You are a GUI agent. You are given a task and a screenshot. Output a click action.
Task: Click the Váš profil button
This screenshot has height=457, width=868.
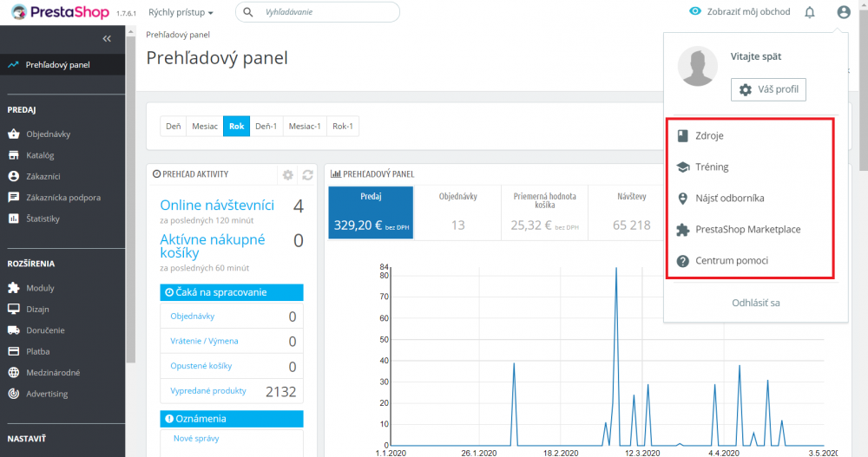pyautogui.click(x=768, y=89)
